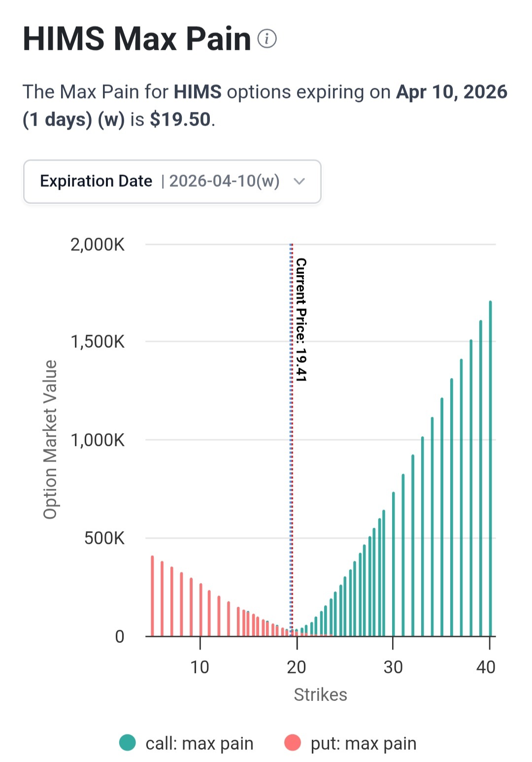Click the green call bar at strike 30
This screenshot has height=762, width=532.
coord(393,564)
